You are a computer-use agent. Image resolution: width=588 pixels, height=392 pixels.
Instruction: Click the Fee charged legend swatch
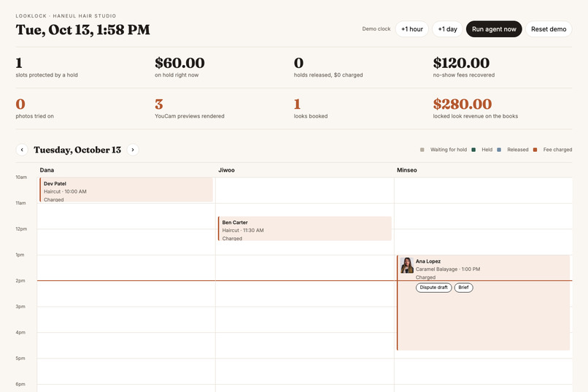pyautogui.click(x=535, y=150)
